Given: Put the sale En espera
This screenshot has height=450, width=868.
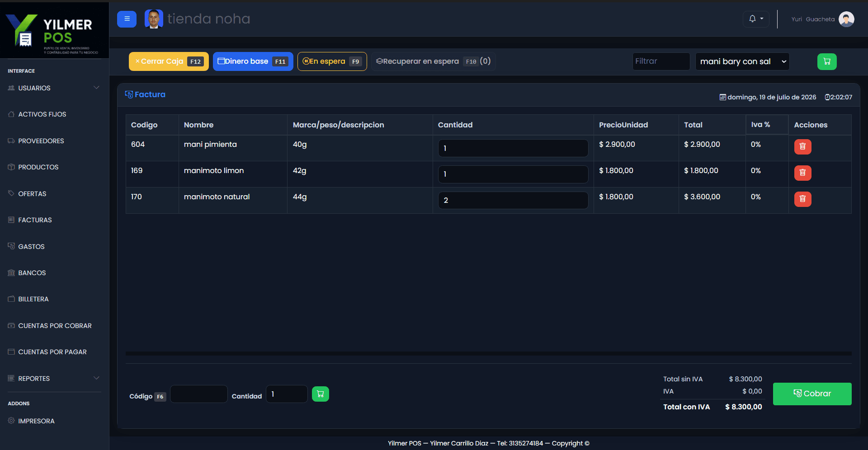Looking at the screenshot, I should click(332, 61).
